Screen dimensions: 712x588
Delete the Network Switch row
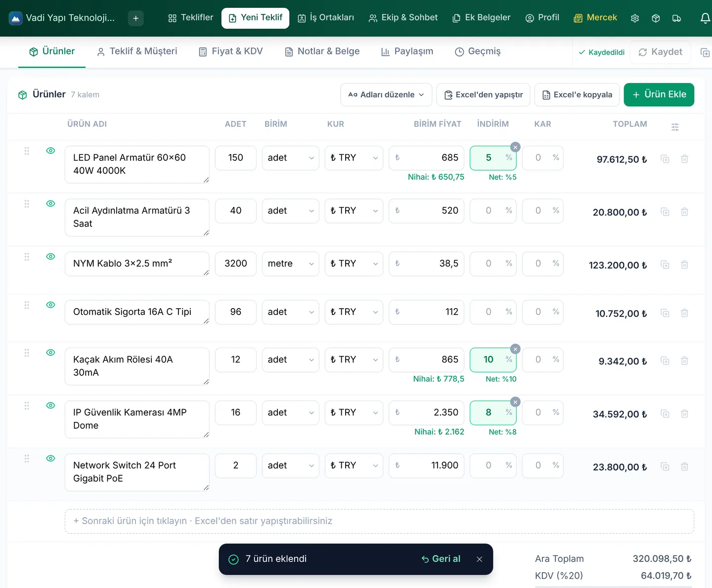click(684, 467)
